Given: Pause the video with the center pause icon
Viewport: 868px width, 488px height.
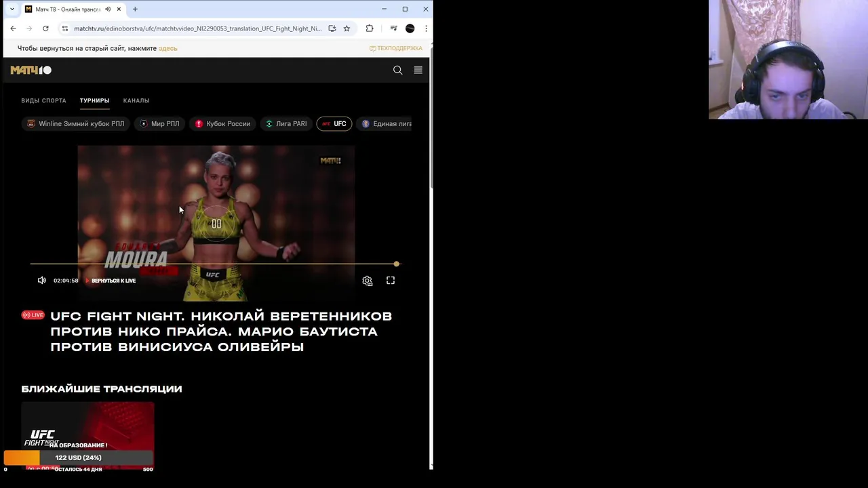Looking at the screenshot, I should [216, 224].
